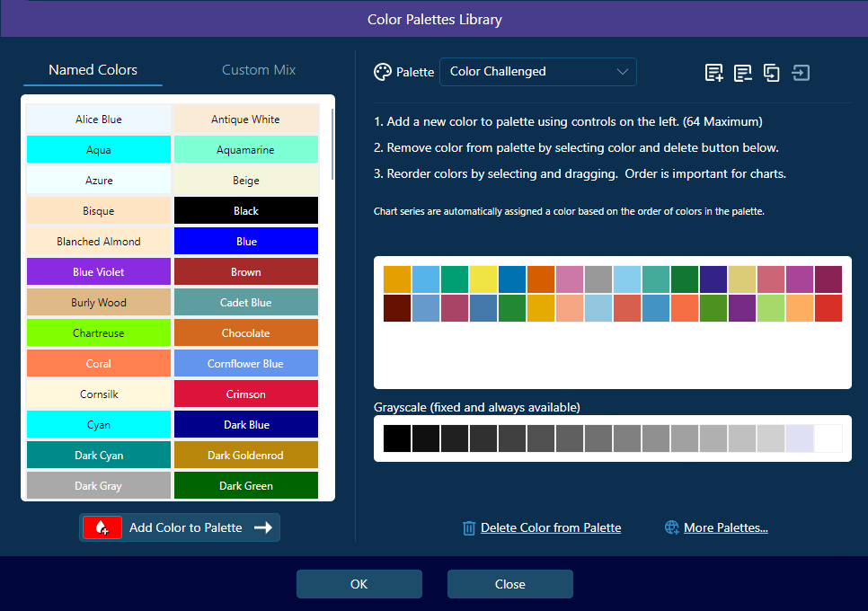Select the Antique White named color
The image size is (868, 611).
pyautogui.click(x=246, y=119)
